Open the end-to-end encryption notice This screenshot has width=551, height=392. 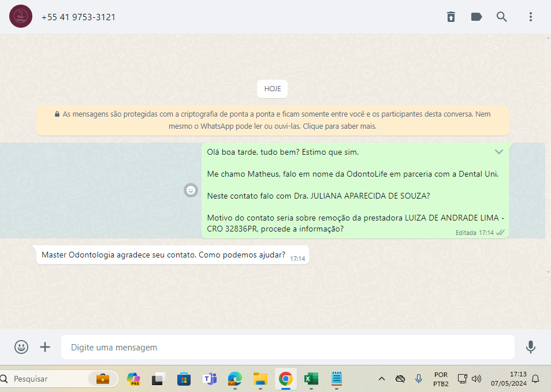(x=273, y=120)
